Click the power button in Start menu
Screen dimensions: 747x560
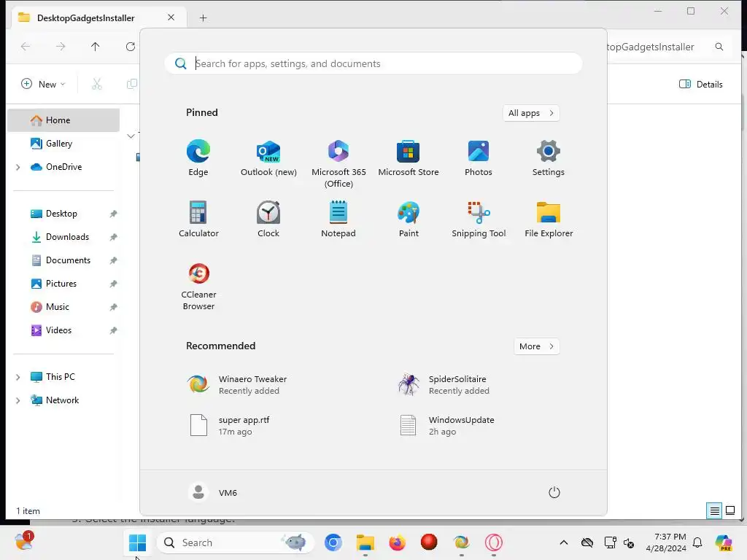(x=554, y=492)
